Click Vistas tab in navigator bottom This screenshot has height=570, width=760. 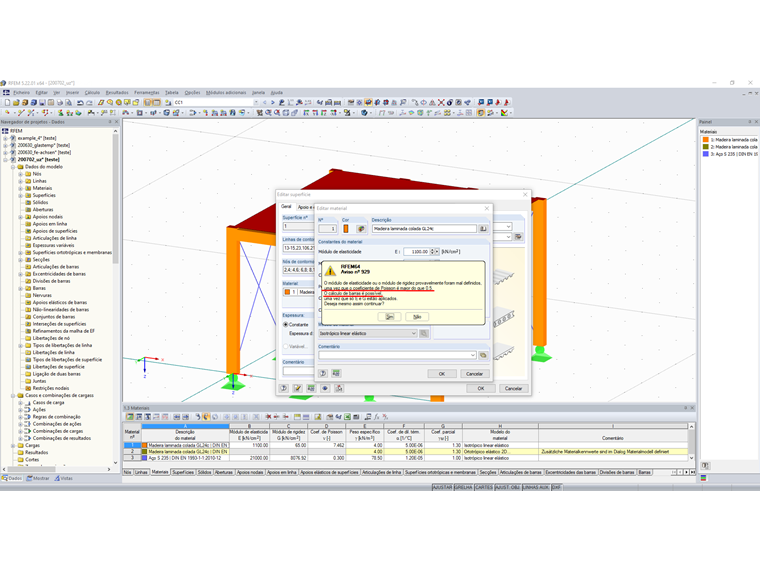tap(63, 478)
